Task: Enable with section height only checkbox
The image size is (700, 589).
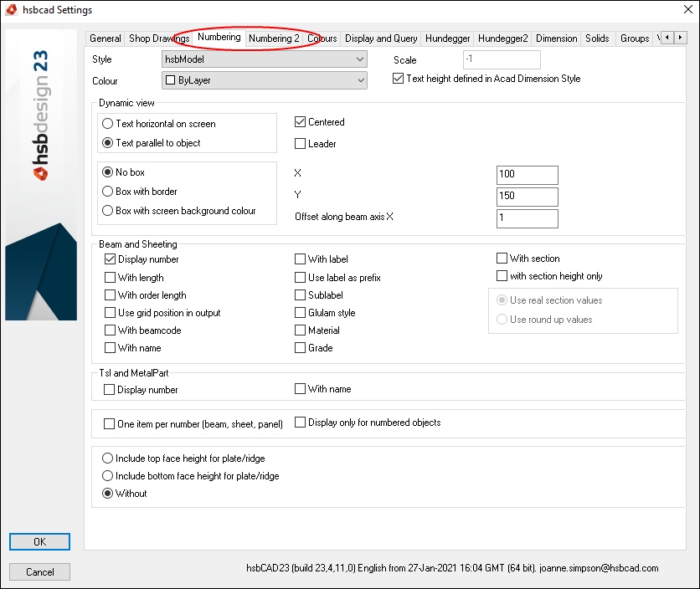Action: pyautogui.click(x=549, y=276)
